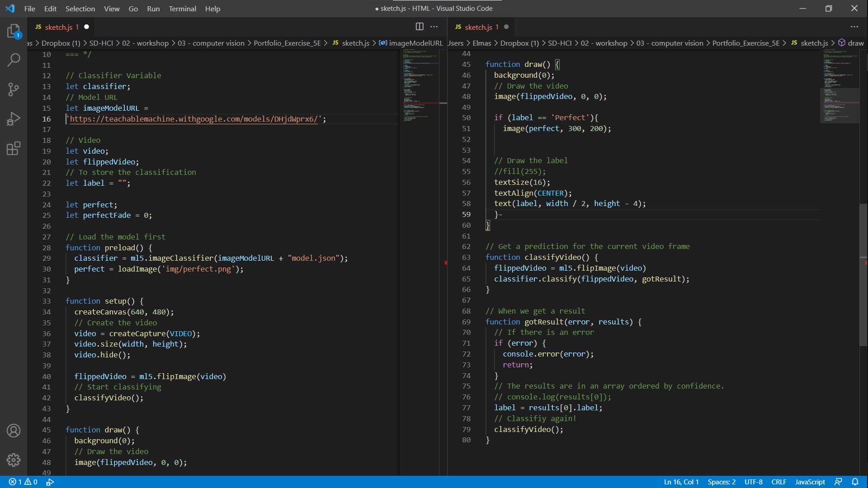Viewport: 868px width, 488px height.
Task: Open the Search view in activity bar
Action: (x=14, y=60)
